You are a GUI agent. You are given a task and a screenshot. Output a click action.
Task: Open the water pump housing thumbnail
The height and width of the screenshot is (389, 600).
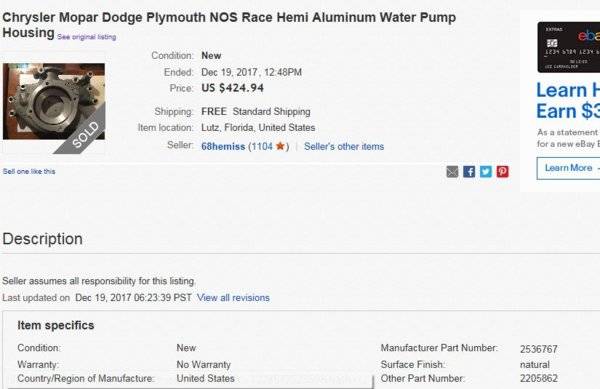54,102
